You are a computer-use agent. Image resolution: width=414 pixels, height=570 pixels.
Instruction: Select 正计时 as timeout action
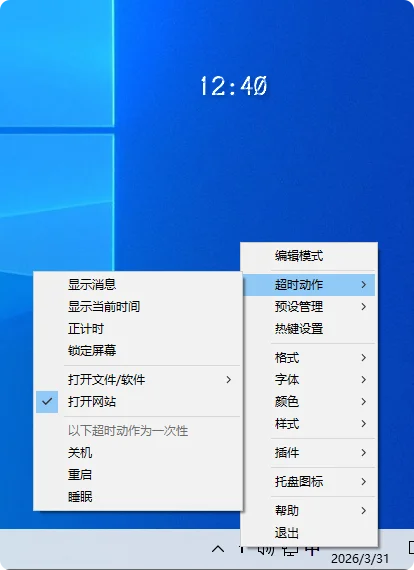tap(138, 329)
